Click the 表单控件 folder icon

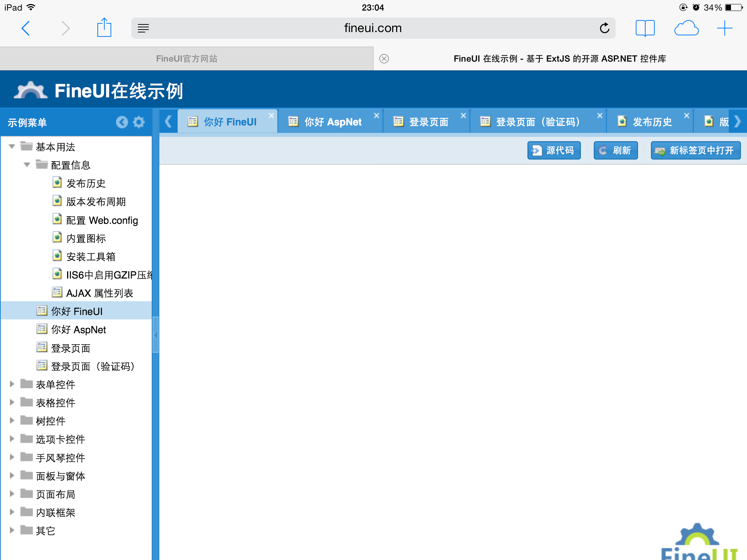pyautogui.click(x=27, y=384)
